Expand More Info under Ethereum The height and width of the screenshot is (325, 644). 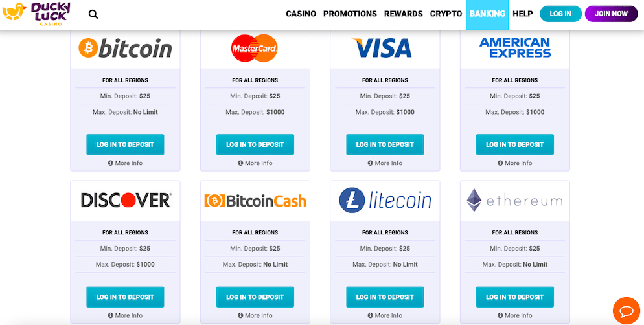point(514,315)
